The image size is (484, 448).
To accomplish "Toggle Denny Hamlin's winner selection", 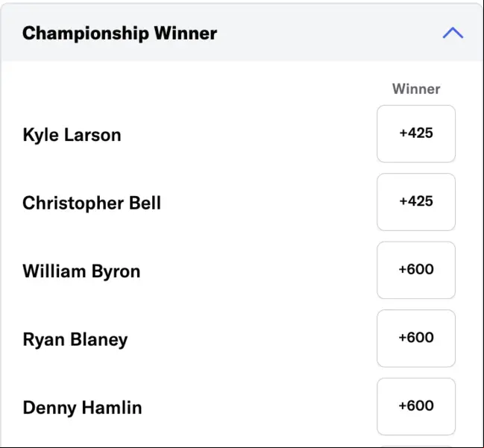I will 416,406.
